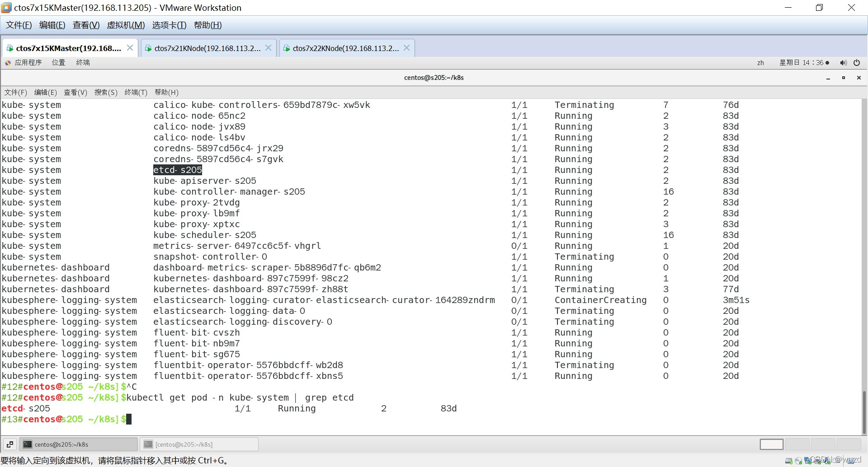The image size is (868, 467).
Task: Open VMware Workstation's top 帮助(H) menu
Action: 208,25
